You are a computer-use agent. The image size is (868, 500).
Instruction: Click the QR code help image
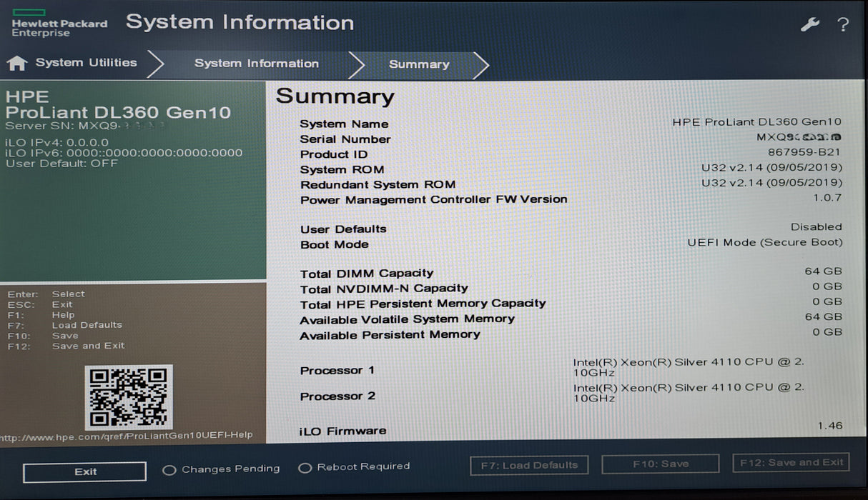coord(129,397)
